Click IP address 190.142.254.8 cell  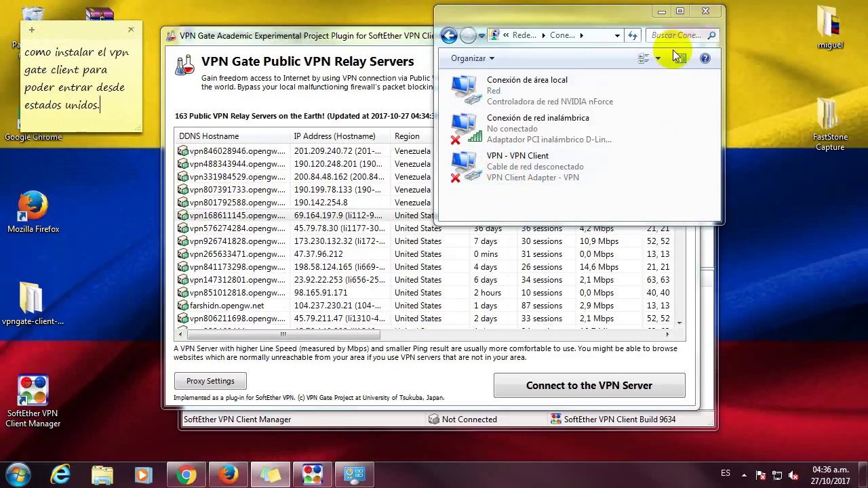click(x=321, y=203)
